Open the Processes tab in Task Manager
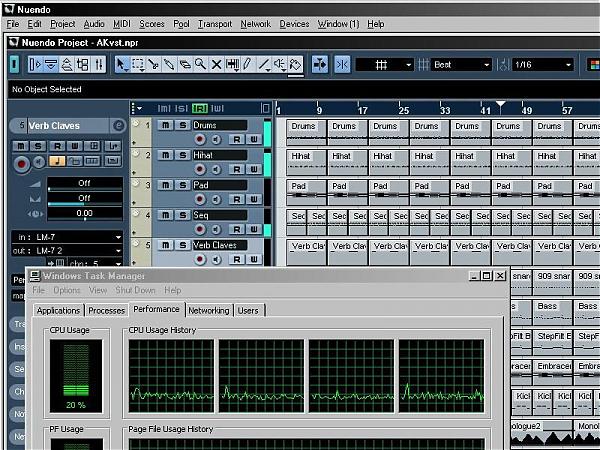 click(x=107, y=310)
